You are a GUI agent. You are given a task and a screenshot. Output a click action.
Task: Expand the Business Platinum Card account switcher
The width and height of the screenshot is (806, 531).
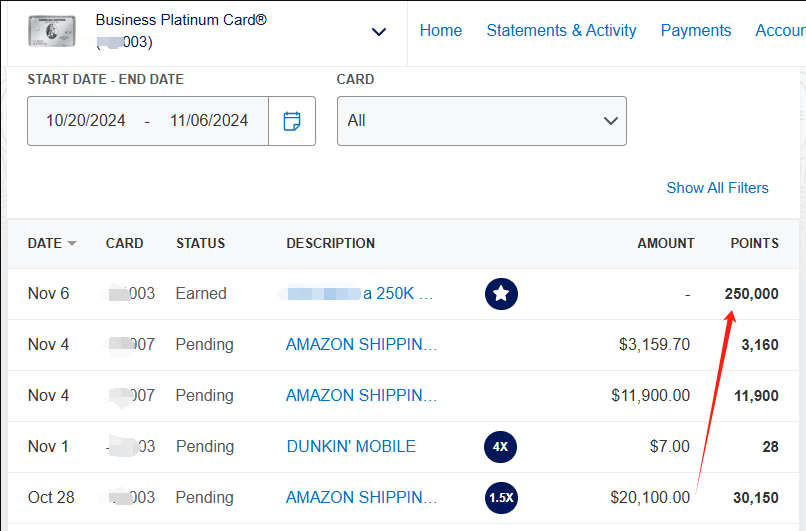click(x=379, y=32)
